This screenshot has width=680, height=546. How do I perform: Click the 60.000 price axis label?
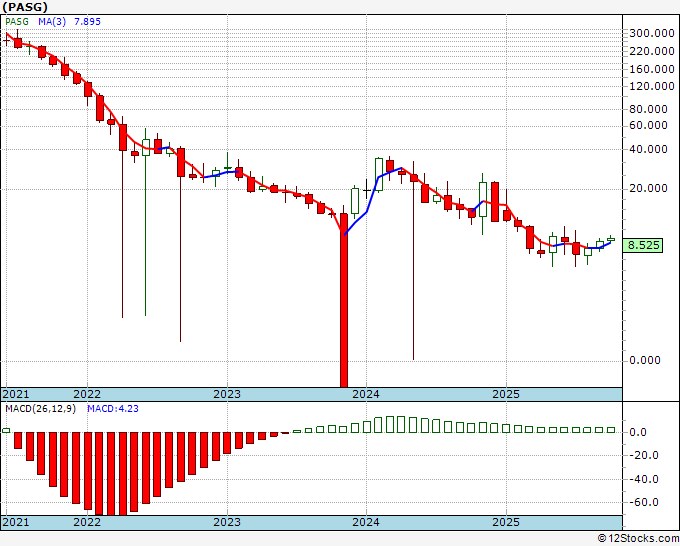click(x=648, y=125)
